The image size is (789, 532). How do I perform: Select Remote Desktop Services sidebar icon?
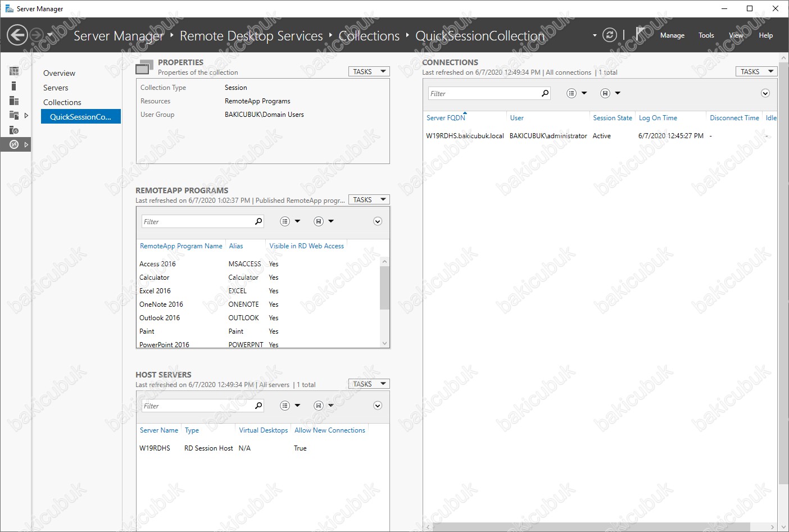pos(14,144)
